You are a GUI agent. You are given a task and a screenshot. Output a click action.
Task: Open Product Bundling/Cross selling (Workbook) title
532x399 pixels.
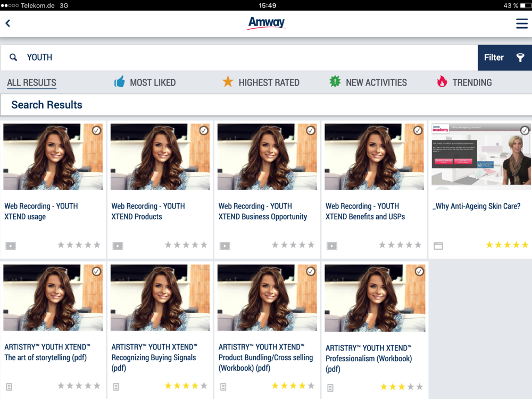[265, 358]
